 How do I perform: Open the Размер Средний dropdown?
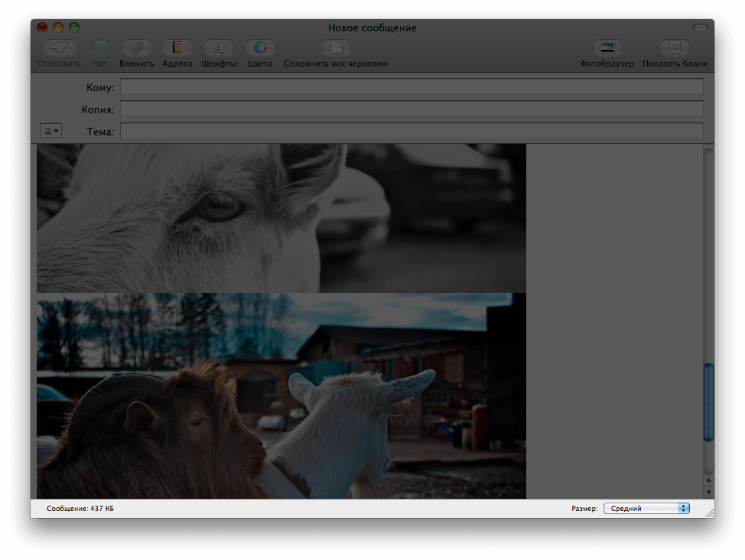[646, 508]
